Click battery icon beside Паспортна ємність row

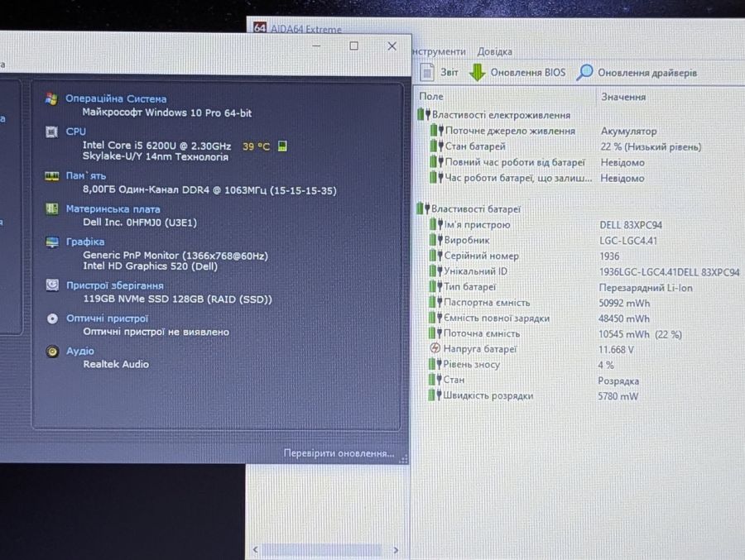click(x=435, y=302)
